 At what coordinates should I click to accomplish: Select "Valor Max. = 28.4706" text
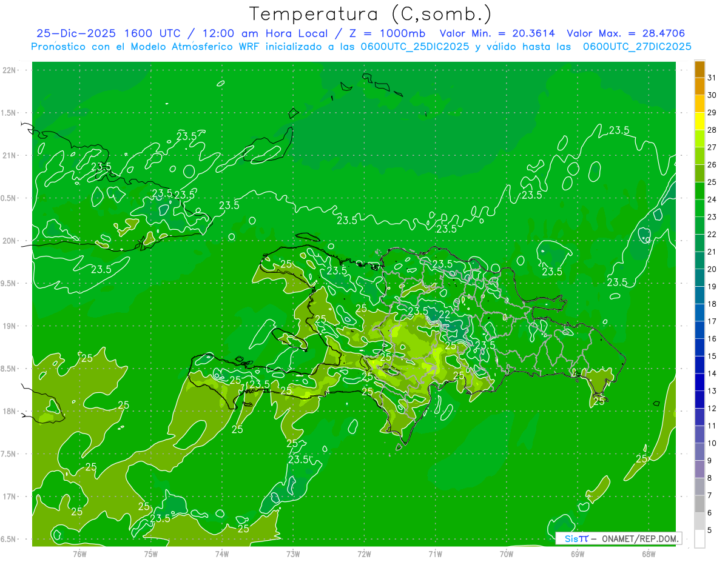coord(626,33)
